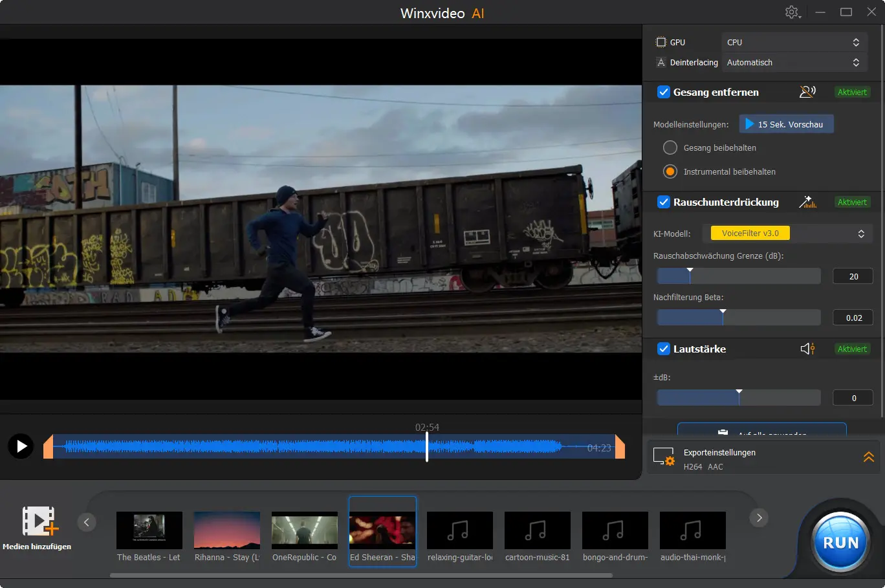Open the GPU dropdown showing CPU
This screenshot has height=588, width=885.
click(794, 42)
